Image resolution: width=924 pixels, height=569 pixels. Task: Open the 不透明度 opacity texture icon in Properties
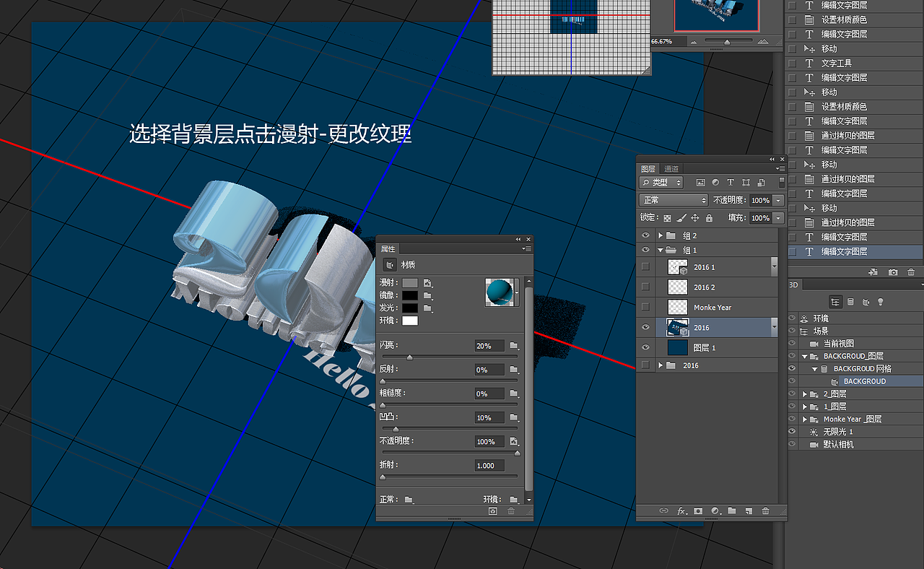click(514, 441)
